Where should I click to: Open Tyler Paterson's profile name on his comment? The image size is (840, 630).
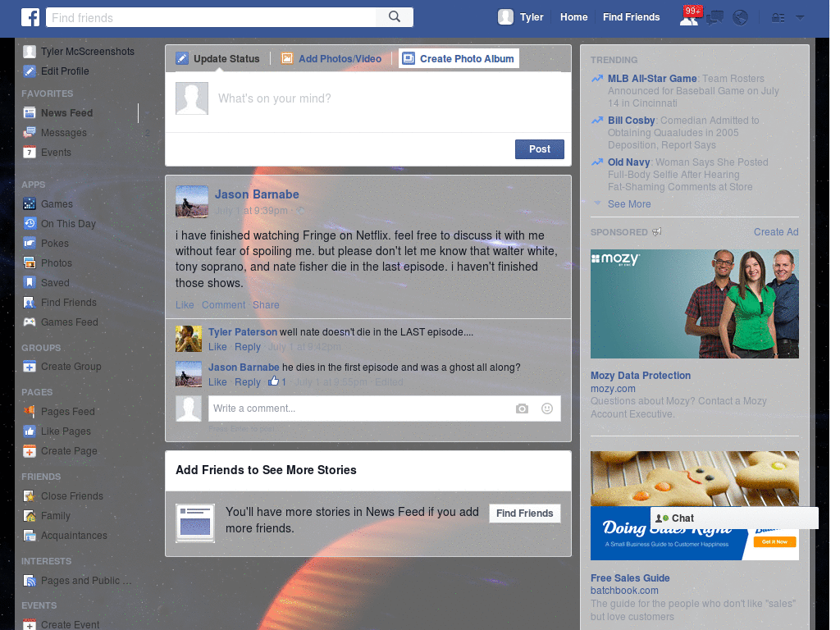click(243, 331)
